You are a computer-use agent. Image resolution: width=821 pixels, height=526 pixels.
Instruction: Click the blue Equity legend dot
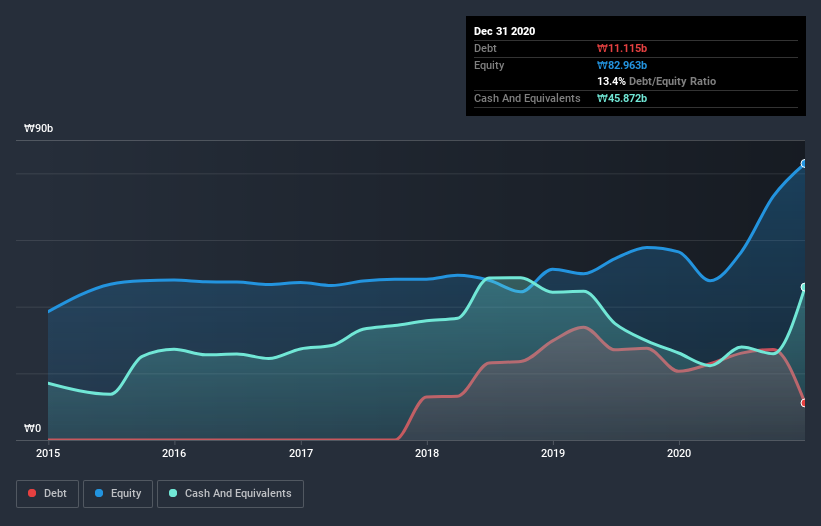click(99, 493)
